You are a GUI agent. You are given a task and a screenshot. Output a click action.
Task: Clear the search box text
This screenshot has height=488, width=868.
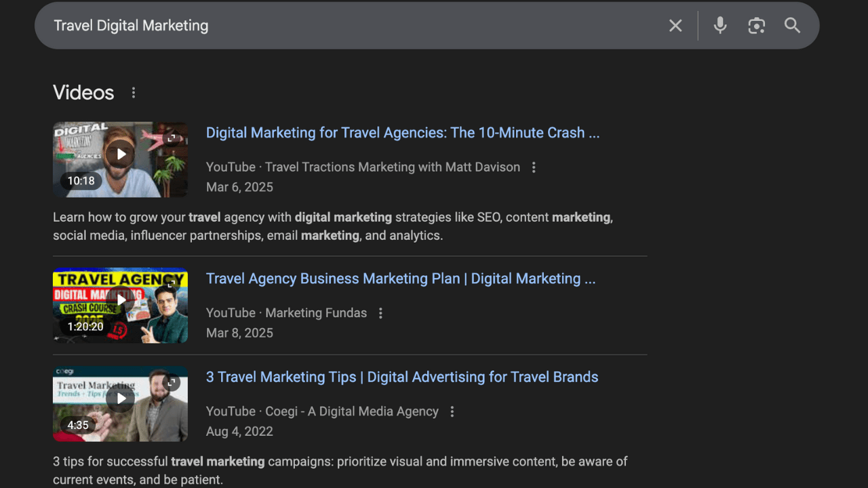[675, 26]
